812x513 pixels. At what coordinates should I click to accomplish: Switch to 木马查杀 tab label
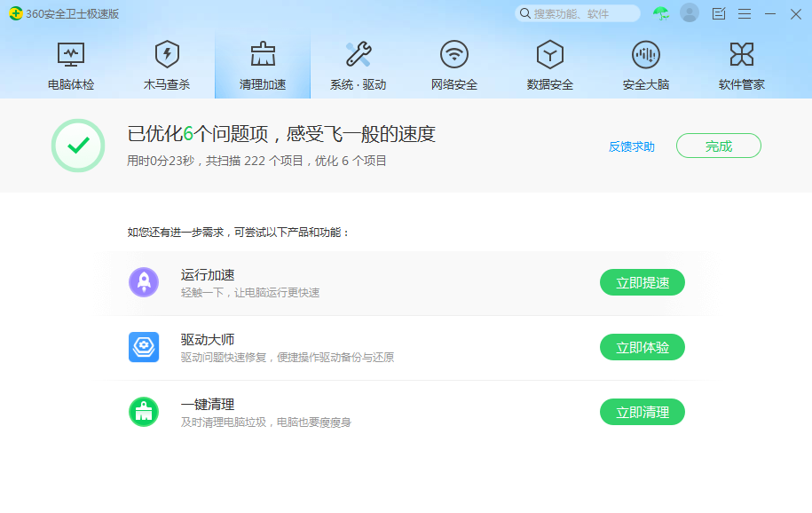(x=167, y=84)
